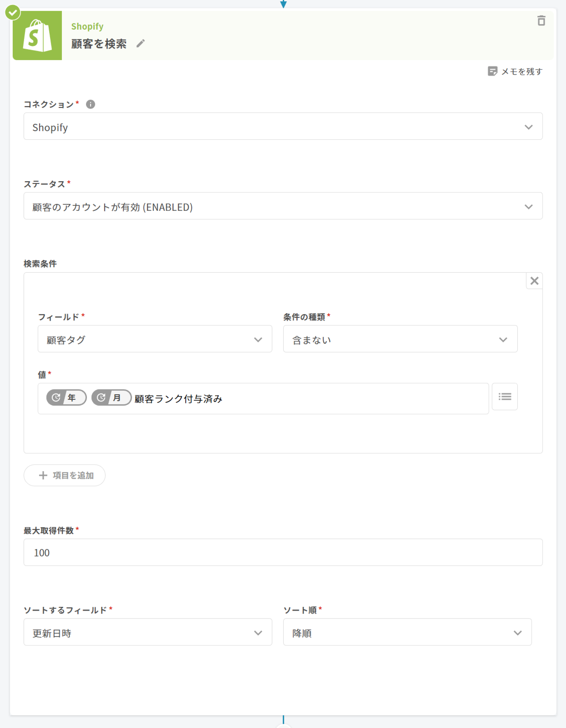Click the 項目を追加 button

click(x=65, y=475)
